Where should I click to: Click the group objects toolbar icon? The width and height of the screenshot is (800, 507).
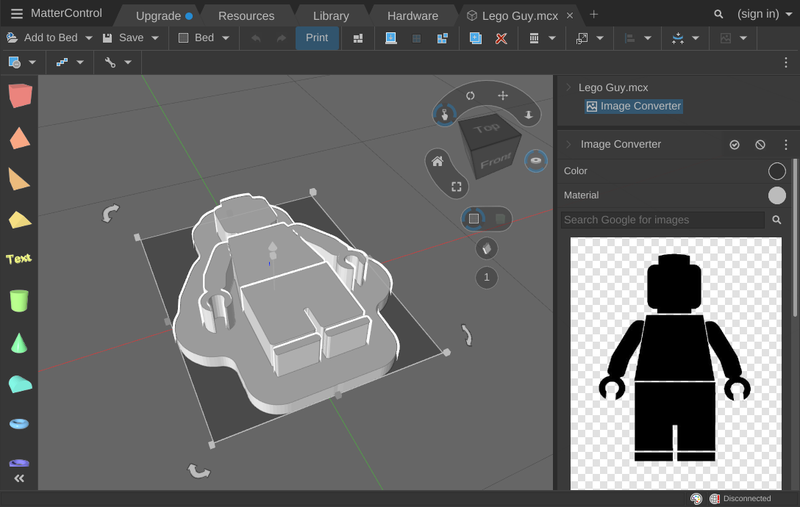pos(416,38)
